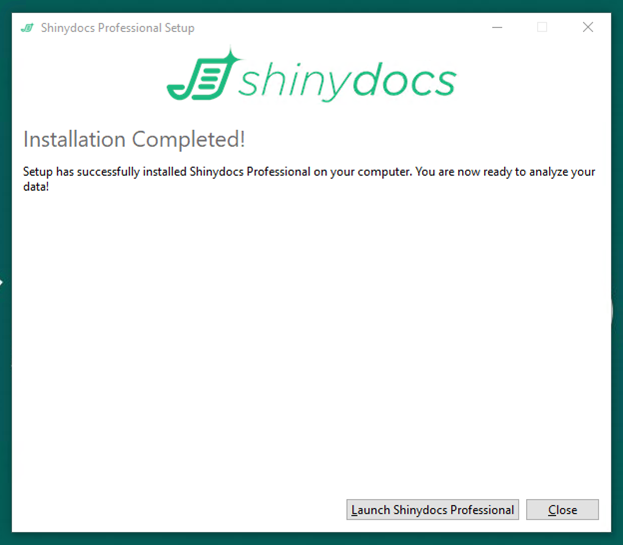This screenshot has height=545, width=623.
Task: Click the small Shinydocs title bar icon
Action: pyautogui.click(x=27, y=28)
